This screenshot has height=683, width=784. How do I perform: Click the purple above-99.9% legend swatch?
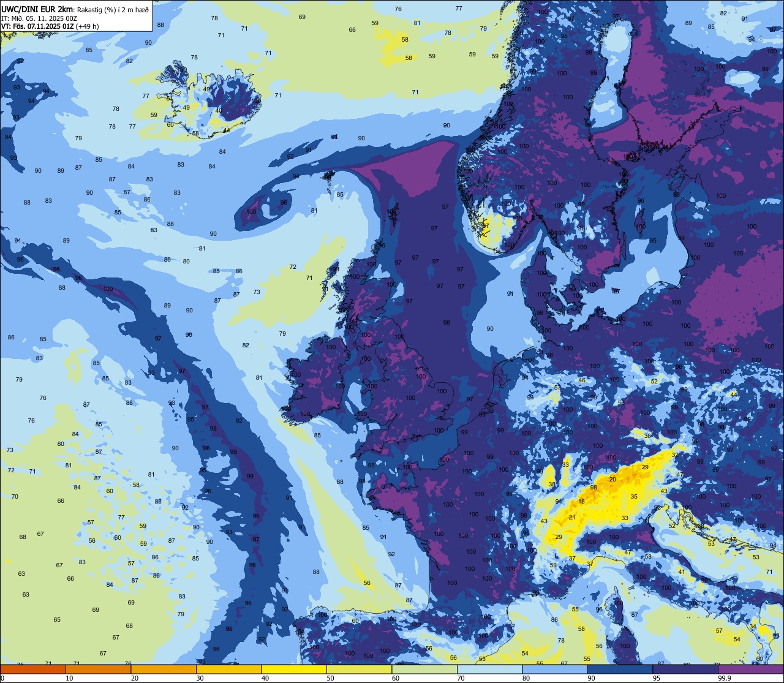[x=750, y=670]
